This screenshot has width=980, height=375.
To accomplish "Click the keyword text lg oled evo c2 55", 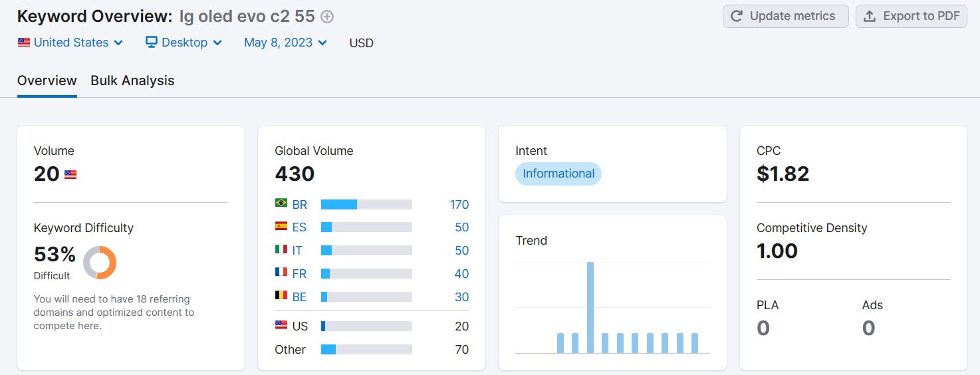I will 247,17.
